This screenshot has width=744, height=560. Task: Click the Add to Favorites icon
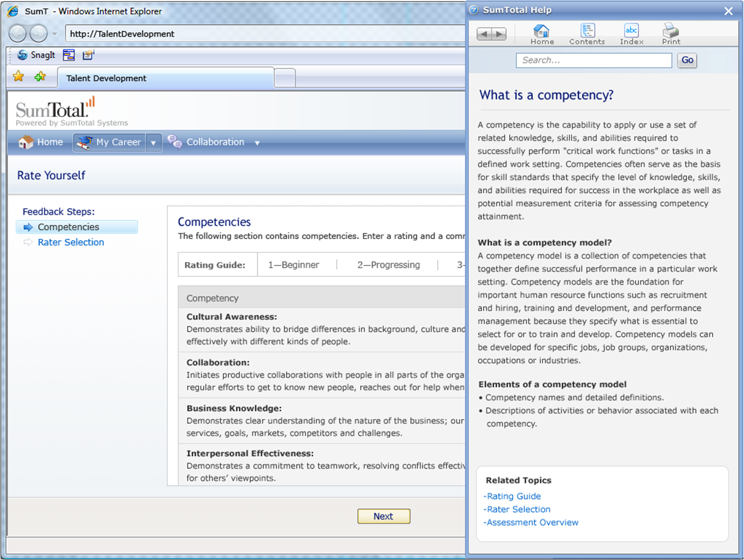coord(40,76)
